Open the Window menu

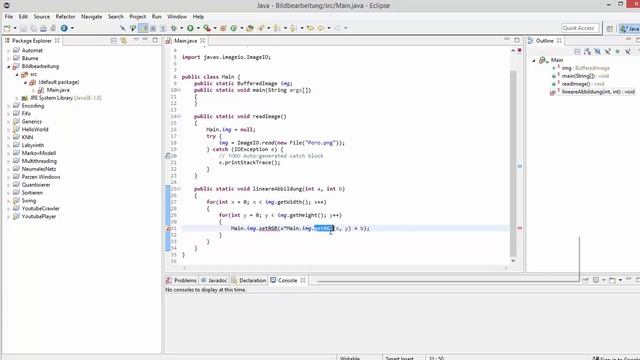(x=177, y=17)
